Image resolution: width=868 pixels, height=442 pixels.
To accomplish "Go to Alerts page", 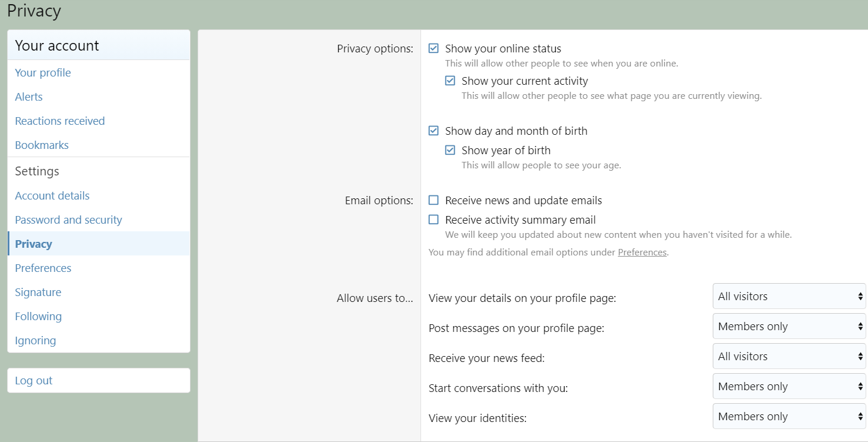I will (x=29, y=97).
